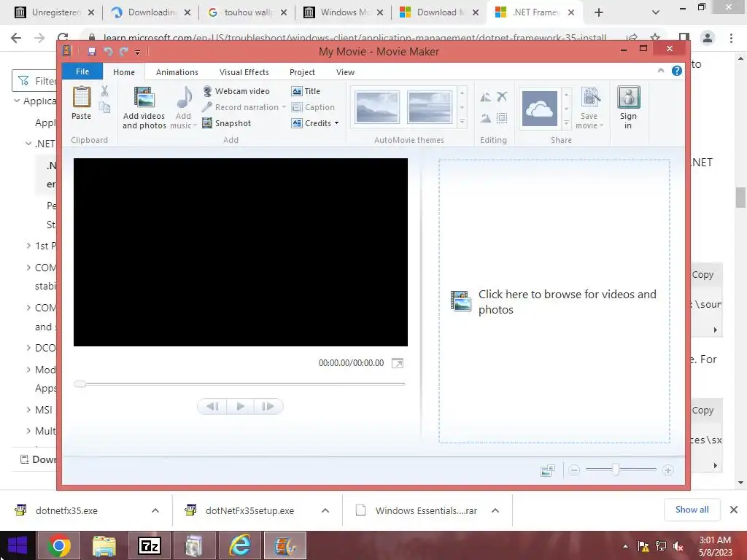Image resolution: width=747 pixels, height=560 pixels.
Task: Undo last action in quick access toolbar
Action: point(108,52)
